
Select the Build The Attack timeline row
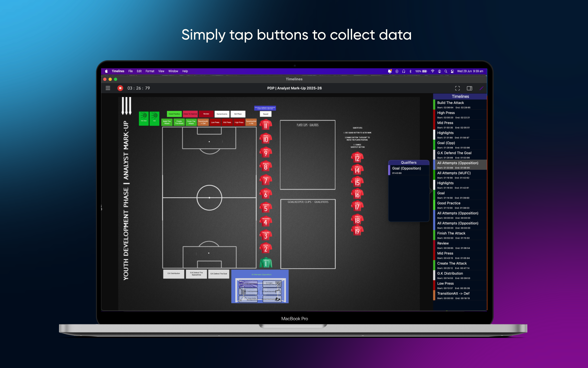pos(460,105)
